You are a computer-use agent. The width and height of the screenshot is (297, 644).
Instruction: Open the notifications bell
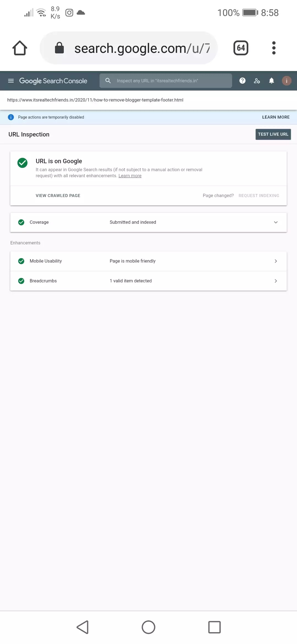271,81
